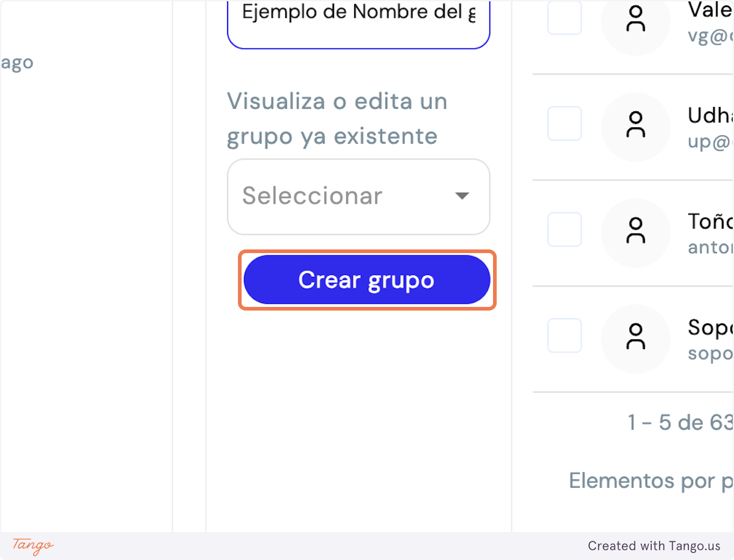Click the avatar icon of Toño

(636, 232)
